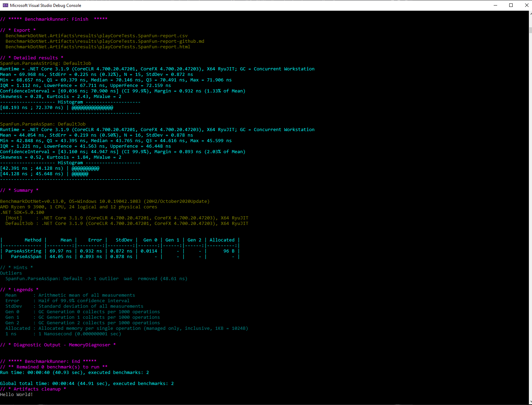
Task: Click the 'Mean = 69.968 ns' line
Action: (x=97, y=75)
